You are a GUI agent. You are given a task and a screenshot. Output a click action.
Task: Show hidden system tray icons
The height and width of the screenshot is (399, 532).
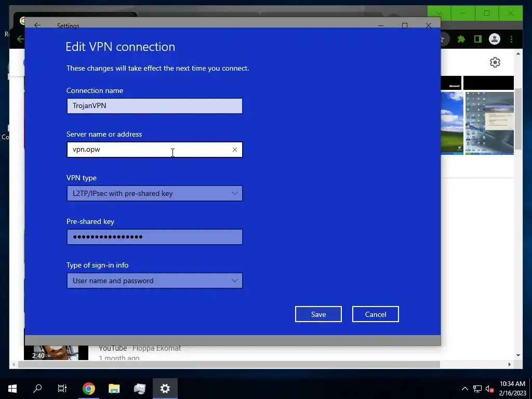(x=465, y=389)
